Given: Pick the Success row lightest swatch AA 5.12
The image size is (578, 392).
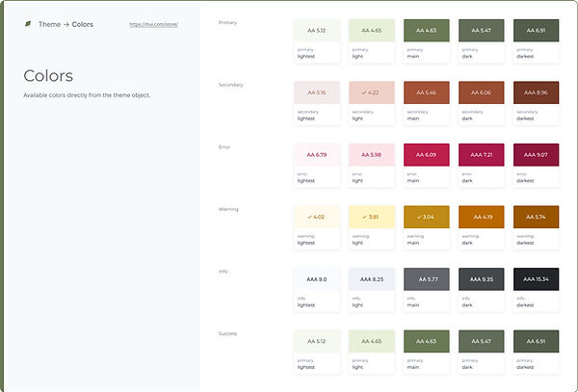Looking at the screenshot, I should tap(317, 341).
